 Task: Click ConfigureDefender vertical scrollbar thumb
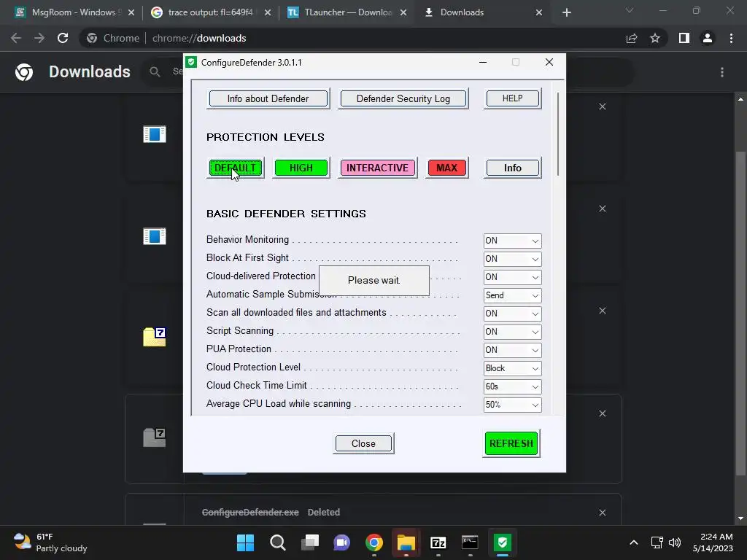coord(558,134)
